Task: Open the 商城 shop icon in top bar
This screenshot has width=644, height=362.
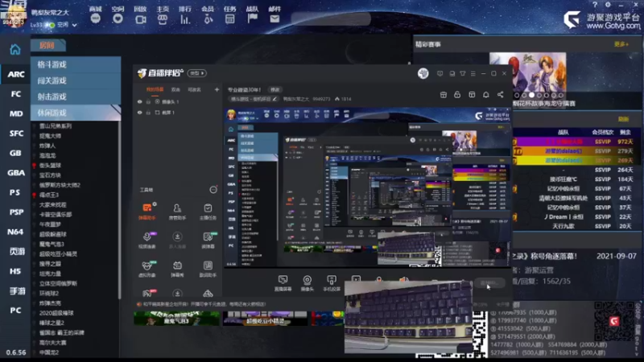Action: 95,19
